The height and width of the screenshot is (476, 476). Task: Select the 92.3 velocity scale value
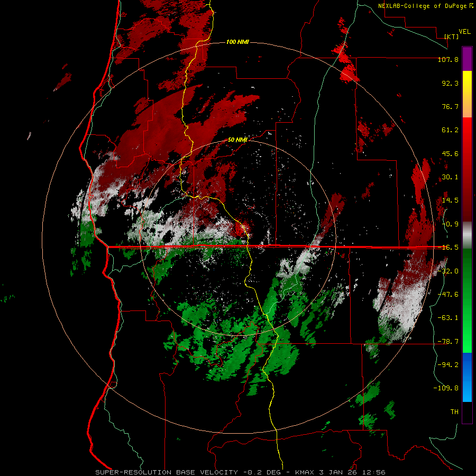tap(450, 83)
